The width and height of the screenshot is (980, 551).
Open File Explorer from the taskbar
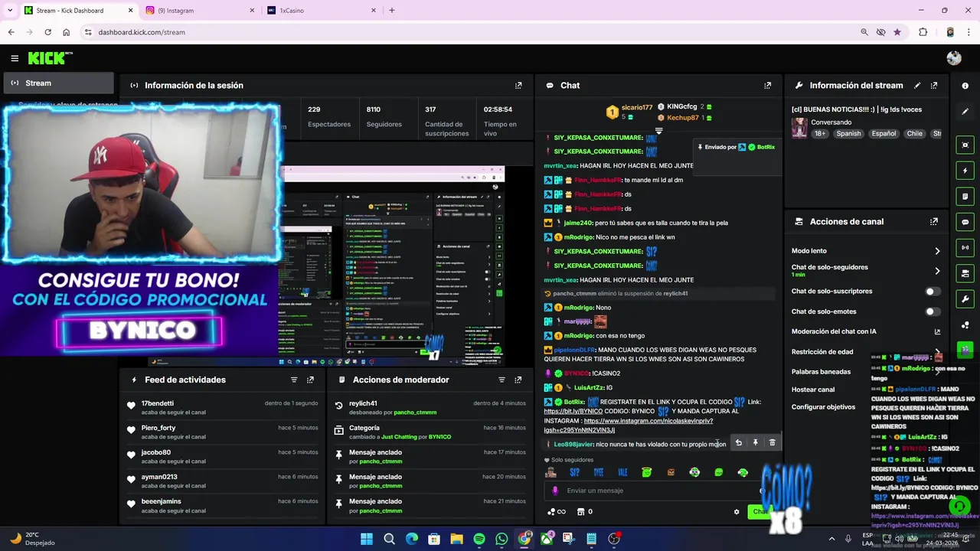click(457, 539)
